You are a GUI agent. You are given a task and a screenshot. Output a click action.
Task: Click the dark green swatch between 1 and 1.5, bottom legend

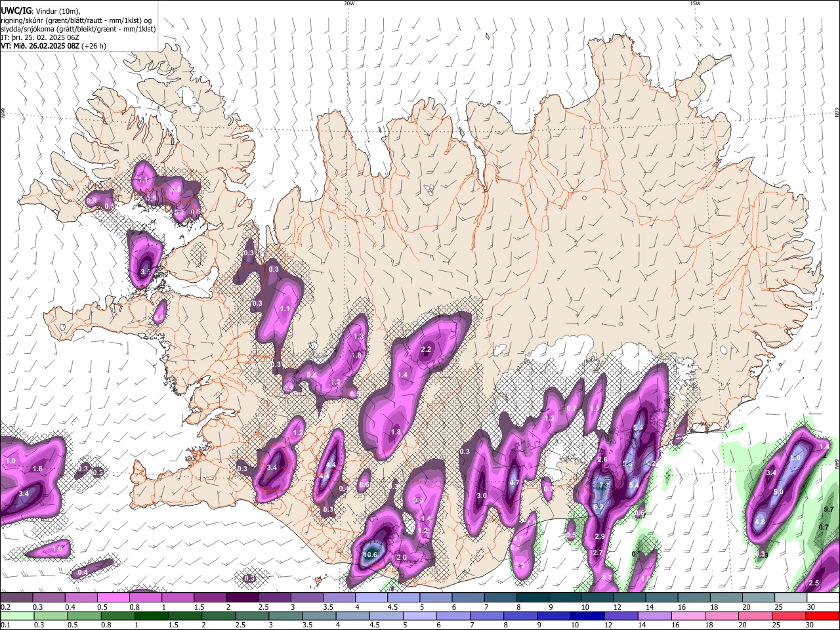153,616
